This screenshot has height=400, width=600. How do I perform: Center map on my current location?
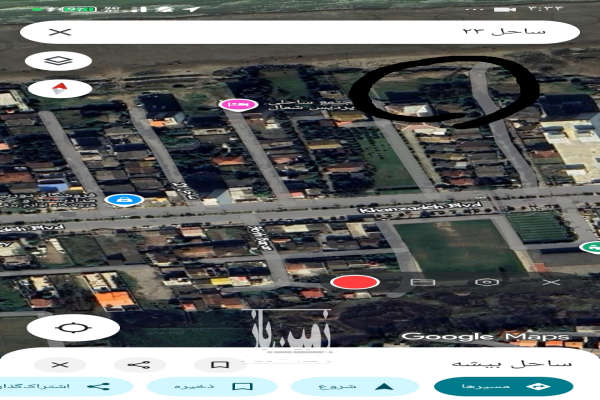coord(72,328)
